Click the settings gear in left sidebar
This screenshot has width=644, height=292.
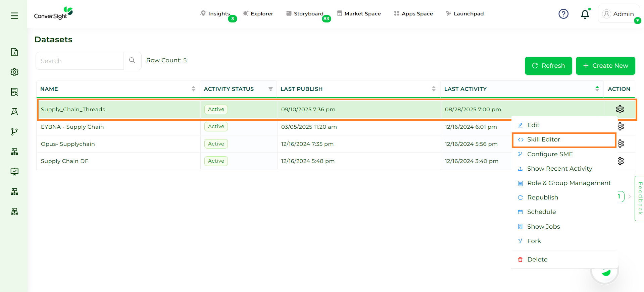(14, 72)
